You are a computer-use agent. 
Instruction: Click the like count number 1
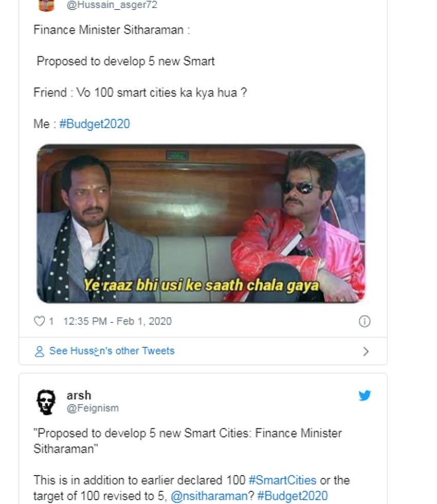[x=51, y=321]
